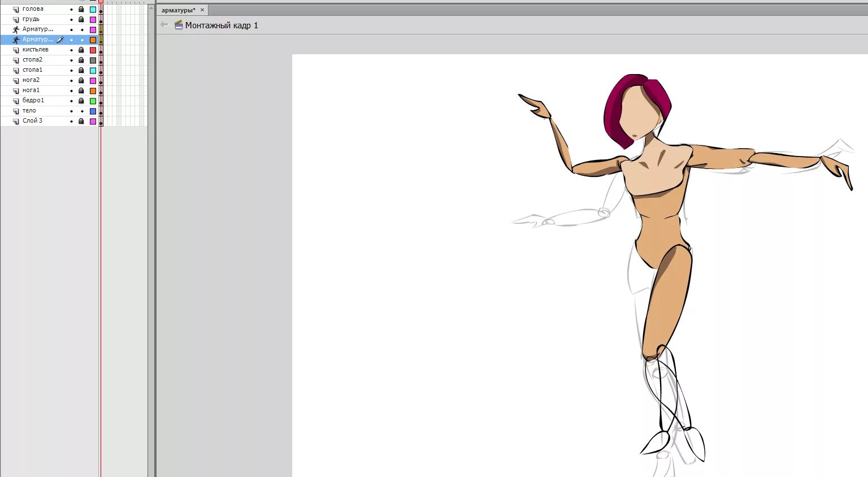Toggle visibility dot of тело layer
This screenshot has width=868, height=477.
pos(72,111)
